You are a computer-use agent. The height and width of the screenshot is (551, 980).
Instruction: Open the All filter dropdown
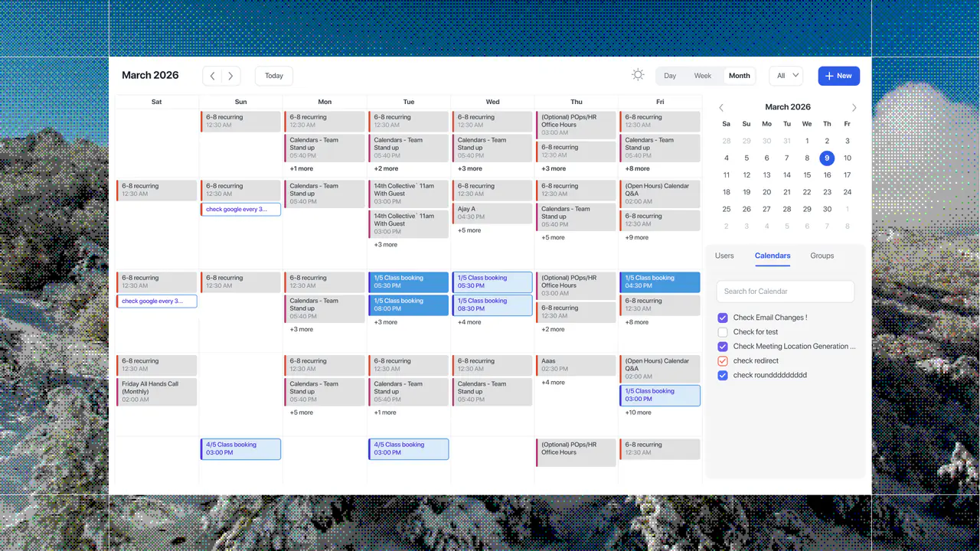pyautogui.click(x=786, y=76)
